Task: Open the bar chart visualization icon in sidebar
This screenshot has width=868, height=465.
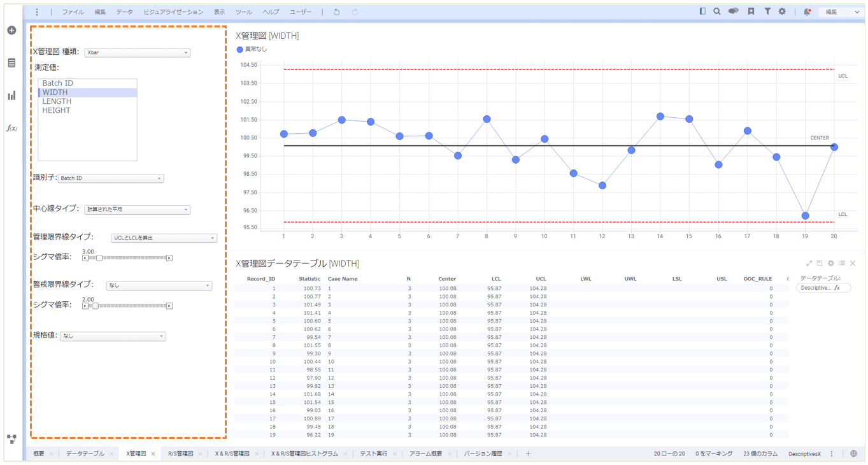Action: (11, 96)
